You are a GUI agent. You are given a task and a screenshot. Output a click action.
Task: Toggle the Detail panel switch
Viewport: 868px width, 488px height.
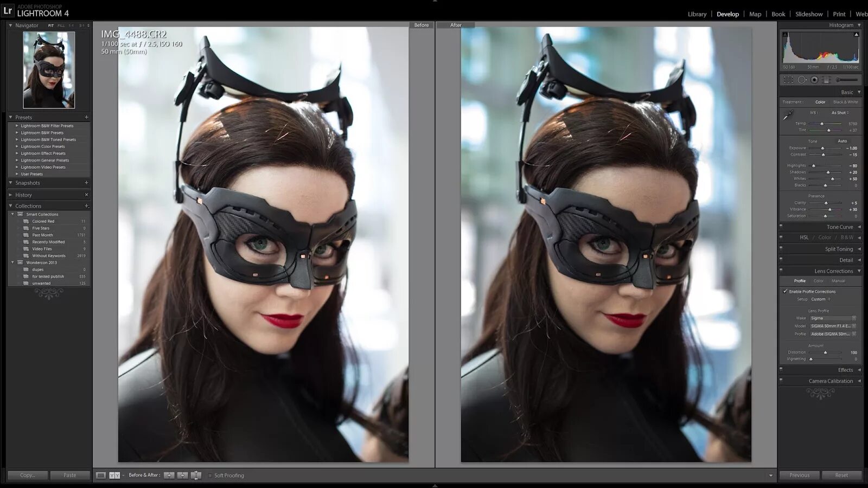[x=781, y=260]
